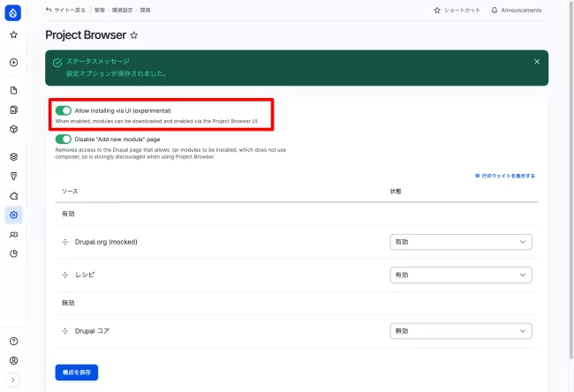Open the Drupal.org (mocked) status dropdown
The image size is (574, 392).
coord(461,242)
